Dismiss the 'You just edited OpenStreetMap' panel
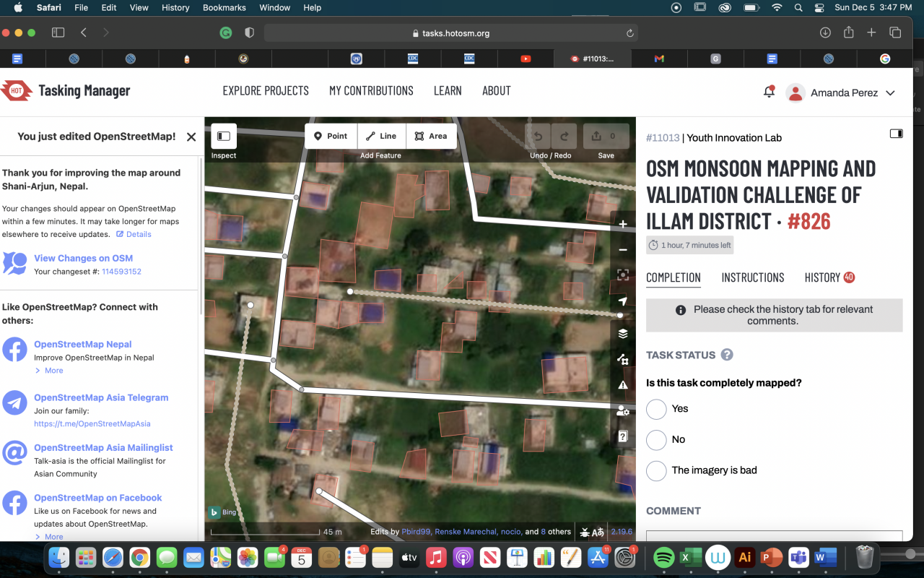 point(191,137)
